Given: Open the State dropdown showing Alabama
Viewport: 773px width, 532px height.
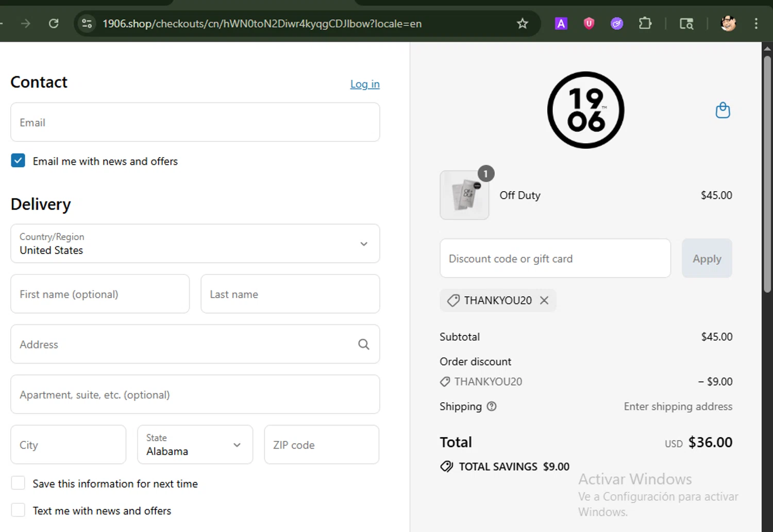Looking at the screenshot, I should tap(195, 444).
